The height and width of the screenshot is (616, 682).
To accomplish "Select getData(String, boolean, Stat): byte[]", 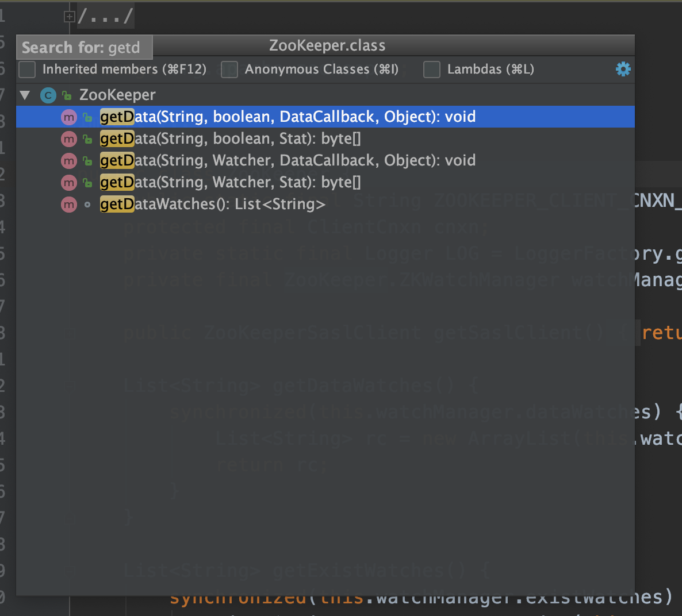I will coord(325,138).
